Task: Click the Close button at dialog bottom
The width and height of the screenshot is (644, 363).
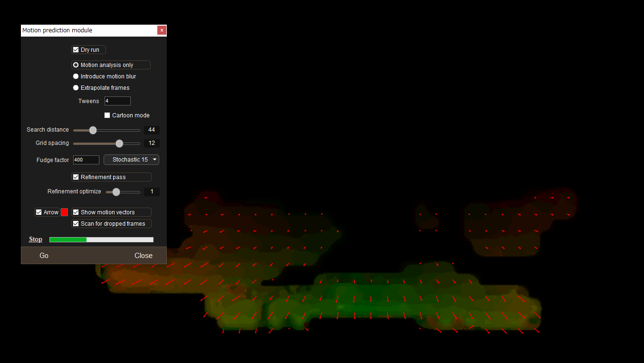Action: 143,256
